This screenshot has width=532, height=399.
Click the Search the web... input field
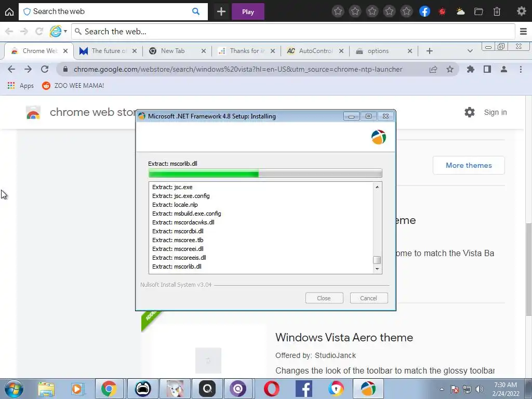pos(293,32)
